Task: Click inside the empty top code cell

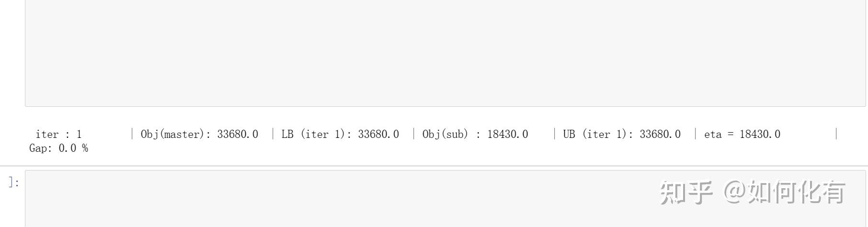Action: (x=445, y=53)
